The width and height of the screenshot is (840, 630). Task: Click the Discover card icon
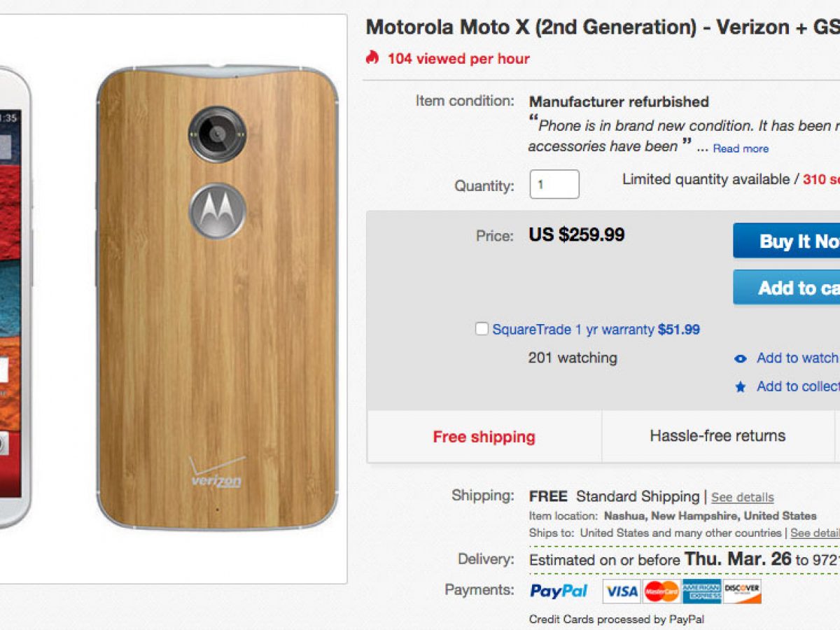click(x=742, y=591)
